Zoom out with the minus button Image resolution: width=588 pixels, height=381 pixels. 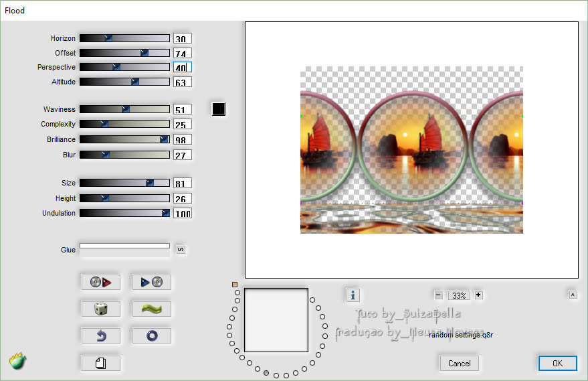(x=438, y=295)
